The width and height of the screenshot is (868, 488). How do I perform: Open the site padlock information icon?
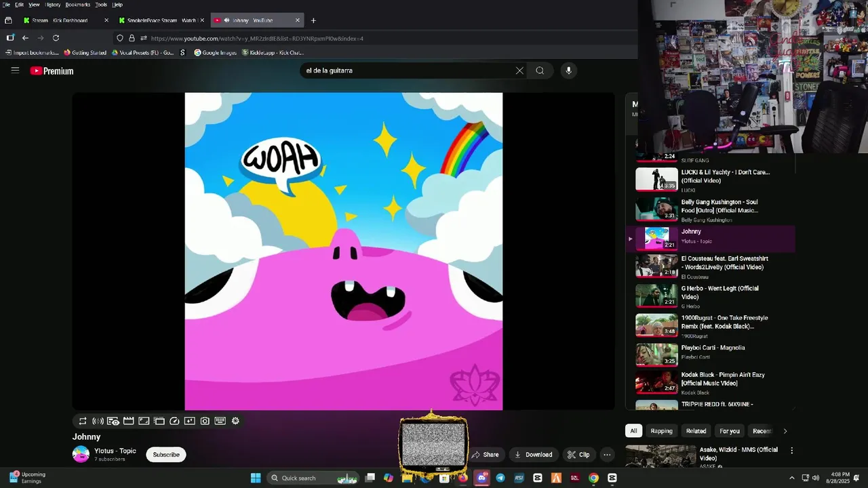coord(132,38)
